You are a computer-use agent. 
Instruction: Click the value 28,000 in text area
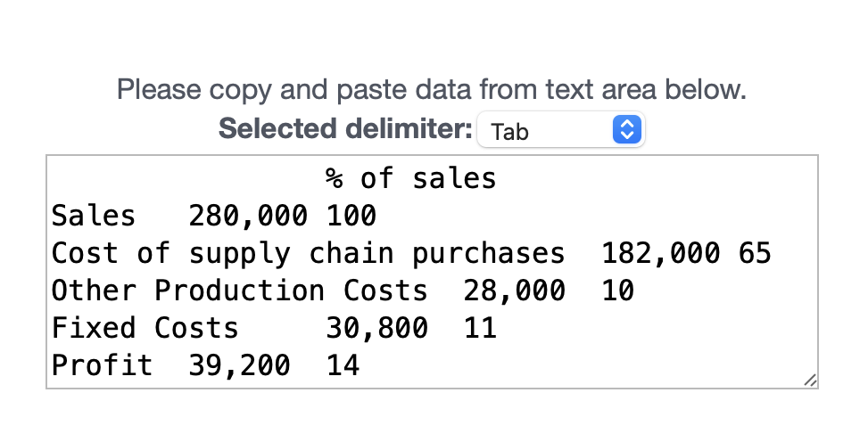click(514, 291)
